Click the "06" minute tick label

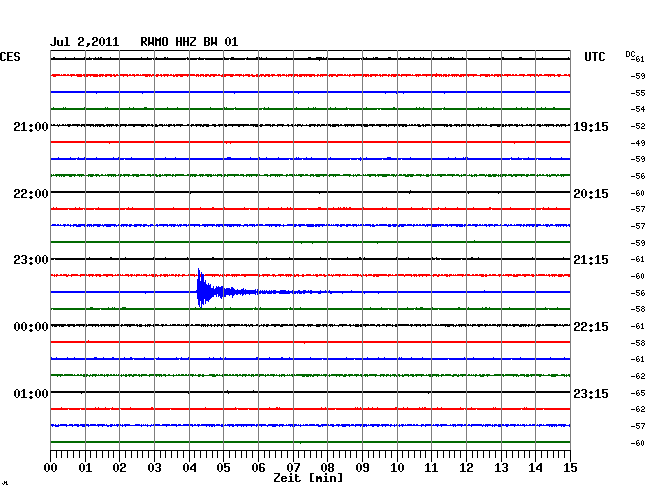tap(258, 468)
